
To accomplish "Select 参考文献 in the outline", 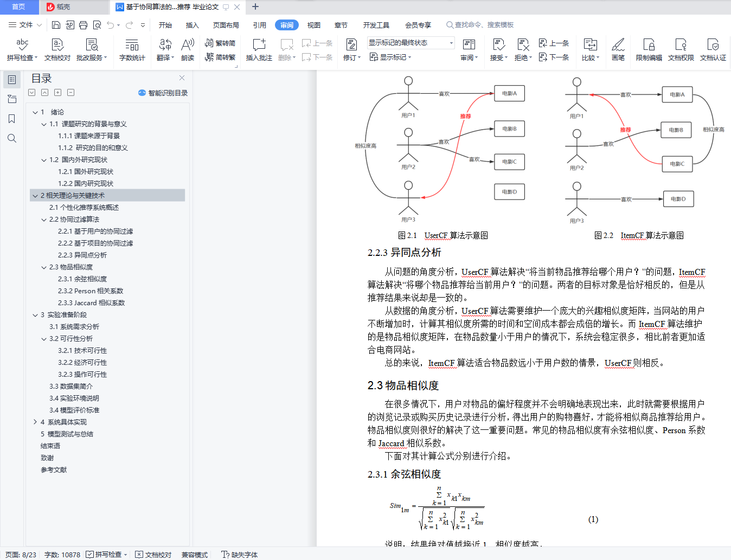I will click(x=54, y=470).
